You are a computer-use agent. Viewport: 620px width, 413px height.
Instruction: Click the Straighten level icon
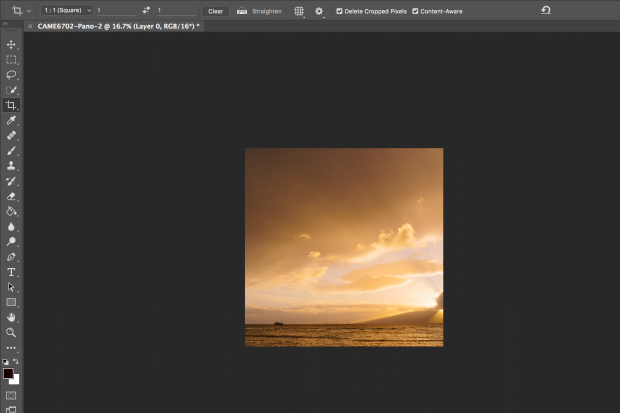[242, 11]
